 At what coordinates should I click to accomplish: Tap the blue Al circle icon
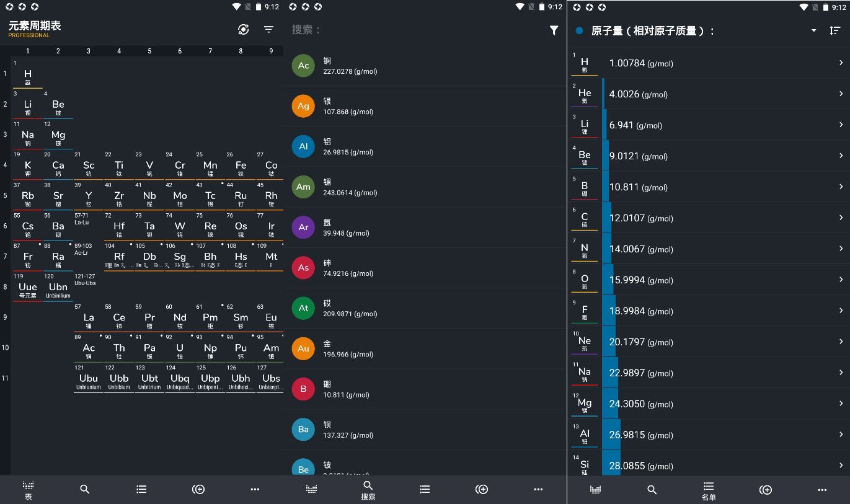coord(303,146)
